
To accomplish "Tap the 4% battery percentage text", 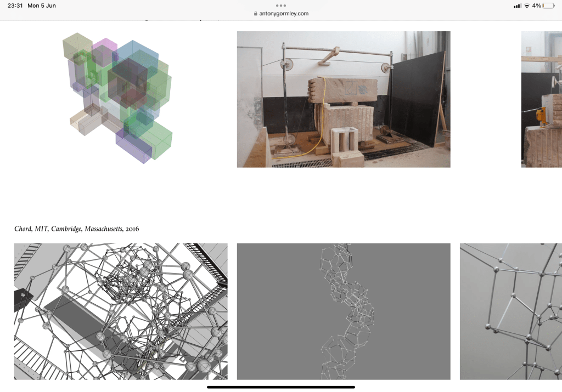I will (x=536, y=5).
